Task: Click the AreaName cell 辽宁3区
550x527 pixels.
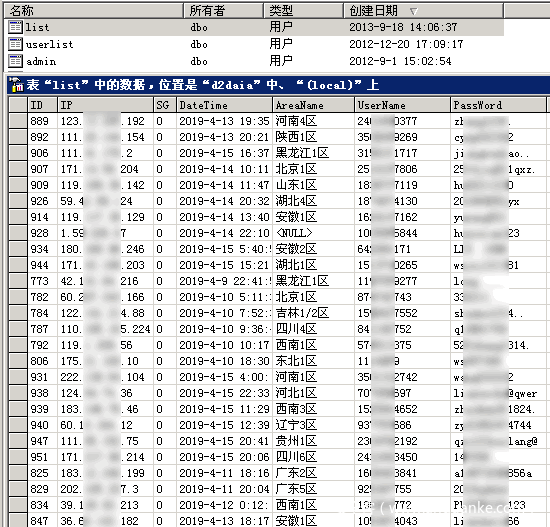Action: click(x=313, y=425)
